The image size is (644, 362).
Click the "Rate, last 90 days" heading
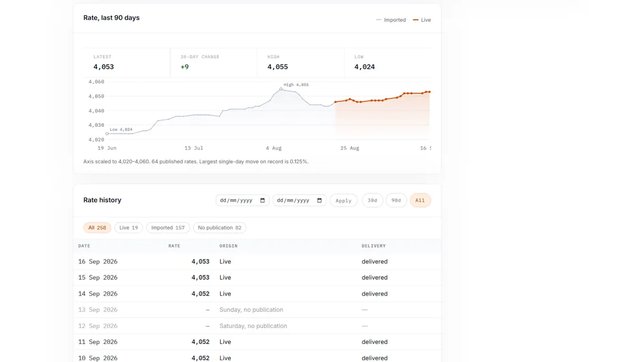point(111,18)
